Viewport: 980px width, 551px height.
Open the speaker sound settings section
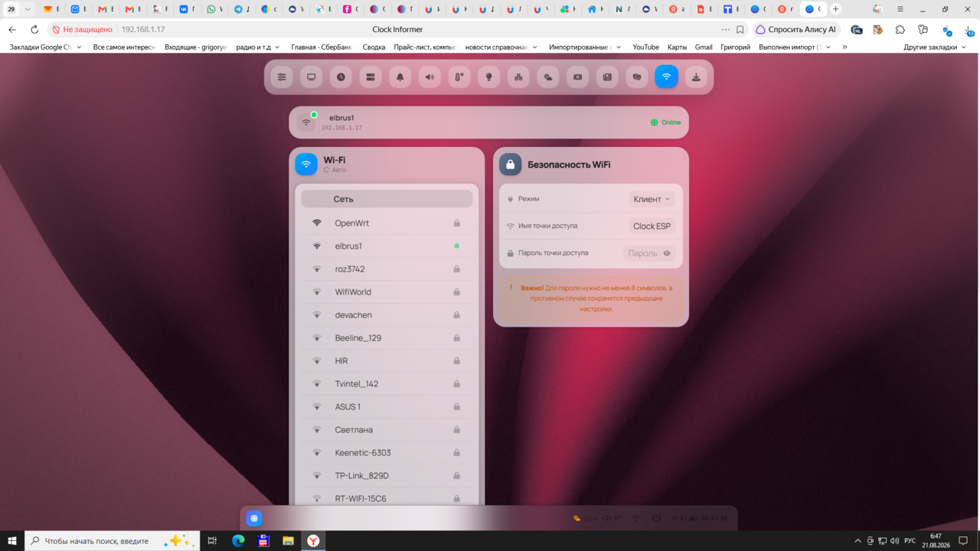coord(430,77)
